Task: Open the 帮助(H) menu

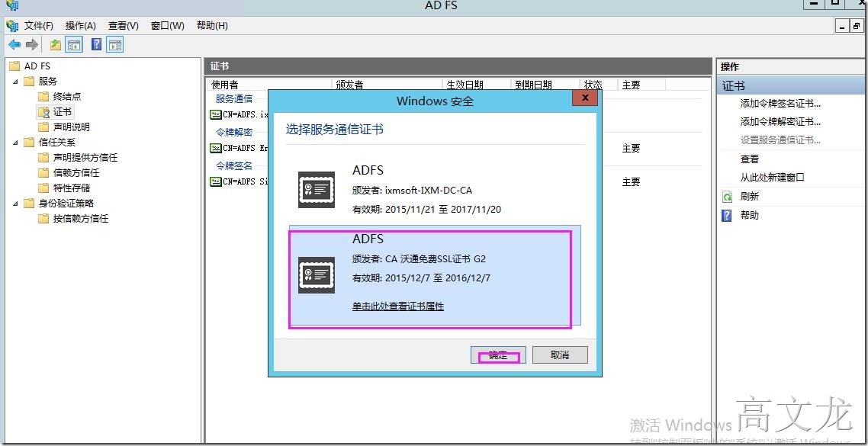Action: [x=213, y=25]
